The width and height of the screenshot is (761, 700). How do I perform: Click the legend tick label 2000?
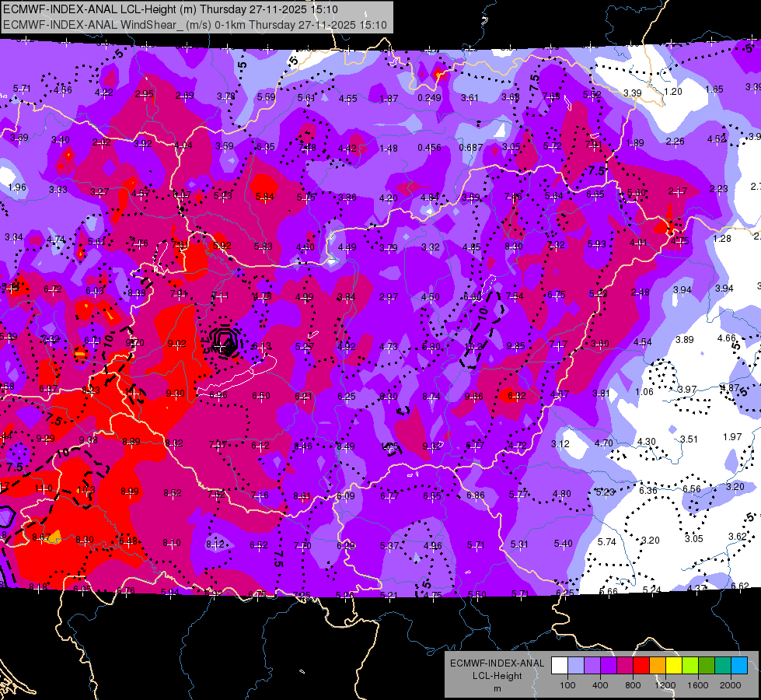point(731,685)
